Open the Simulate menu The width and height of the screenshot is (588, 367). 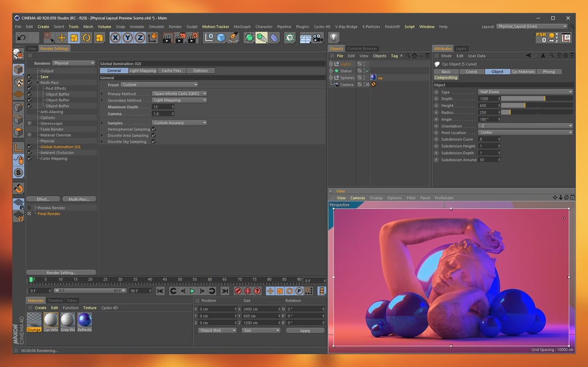[156, 26]
